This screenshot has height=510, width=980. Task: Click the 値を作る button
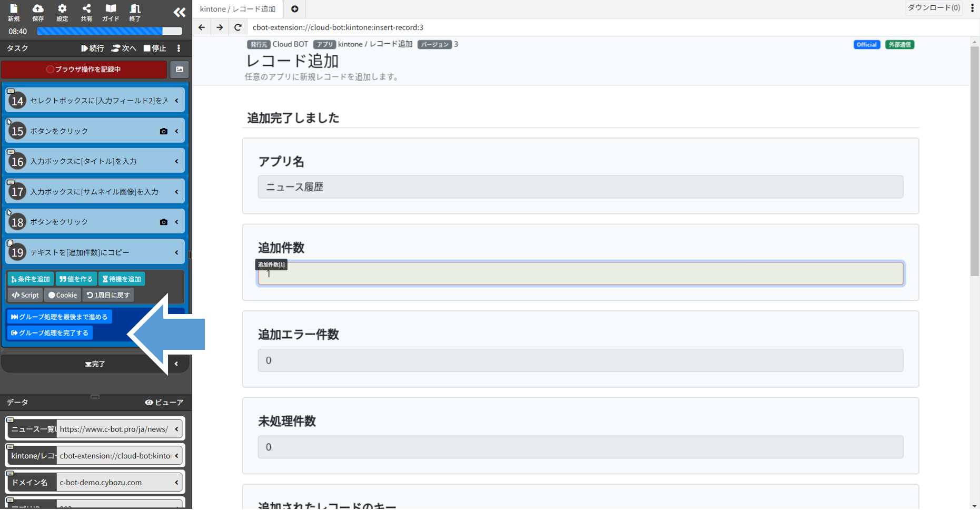(x=76, y=279)
